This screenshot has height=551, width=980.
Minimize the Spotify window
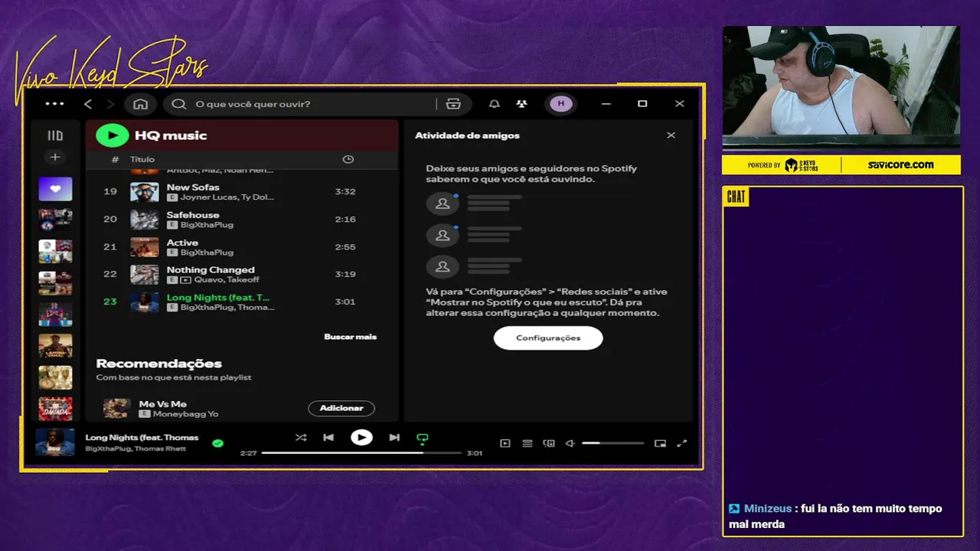pyautogui.click(x=606, y=104)
